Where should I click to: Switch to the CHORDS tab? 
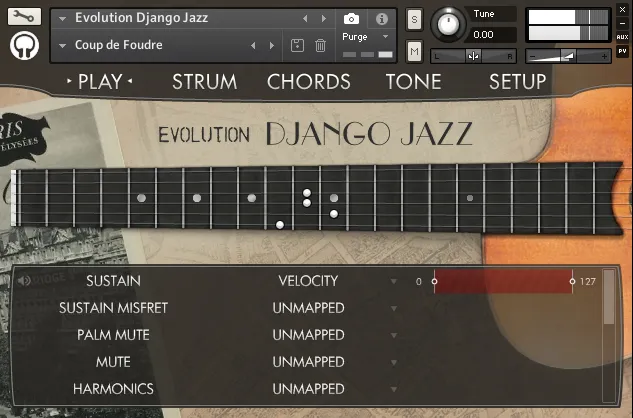[x=309, y=82]
